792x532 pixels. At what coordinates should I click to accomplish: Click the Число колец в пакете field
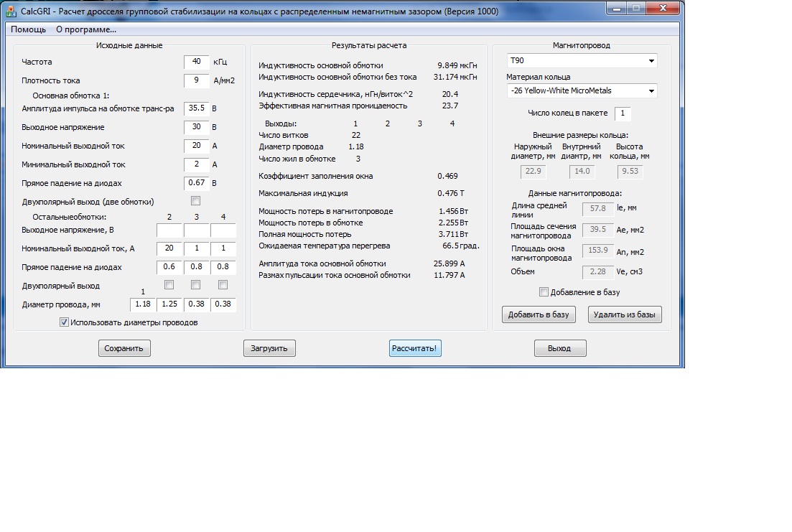(623, 113)
